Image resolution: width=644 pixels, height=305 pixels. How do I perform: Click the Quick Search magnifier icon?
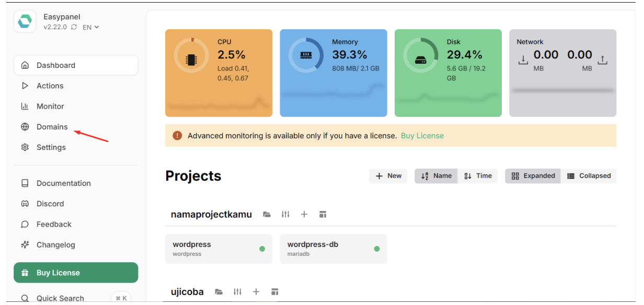pyautogui.click(x=25, y=298)
